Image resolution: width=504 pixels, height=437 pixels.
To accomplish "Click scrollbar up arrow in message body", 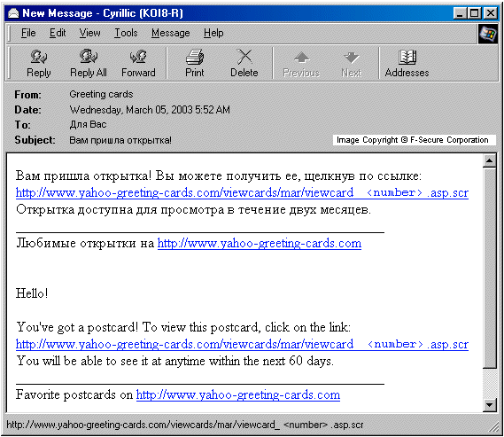I will click(x=490, y=160).
